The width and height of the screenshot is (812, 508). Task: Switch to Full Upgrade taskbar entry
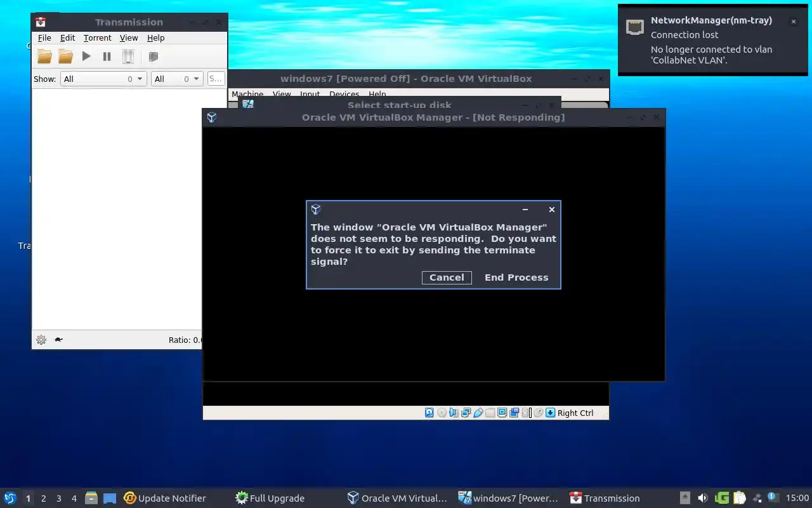coord(270,498)
